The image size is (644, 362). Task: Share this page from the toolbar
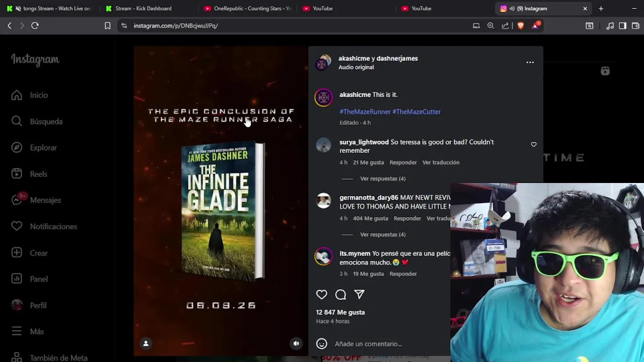click(505, 26)
